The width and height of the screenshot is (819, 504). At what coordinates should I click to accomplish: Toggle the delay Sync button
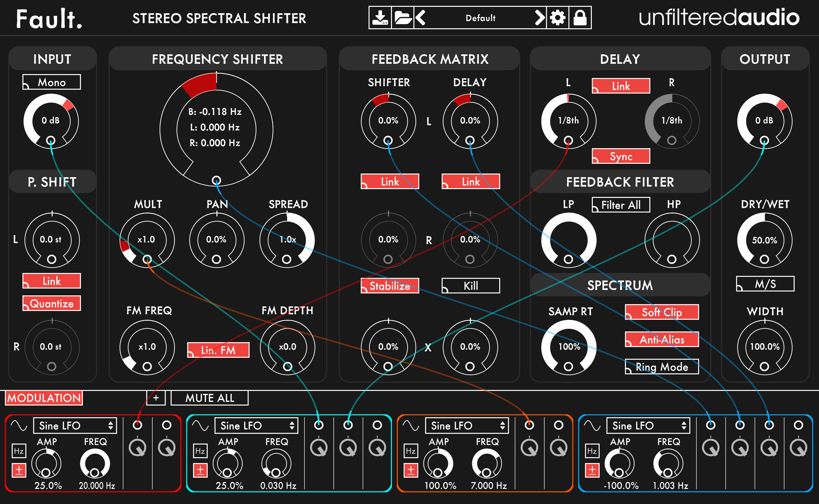621,156
